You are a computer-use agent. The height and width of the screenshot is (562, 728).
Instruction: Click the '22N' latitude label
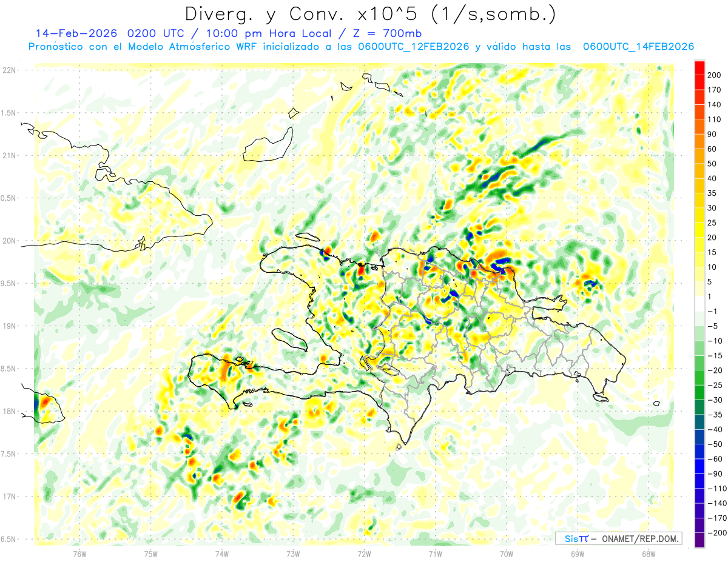pyautogui.click(x=9, y=70)
